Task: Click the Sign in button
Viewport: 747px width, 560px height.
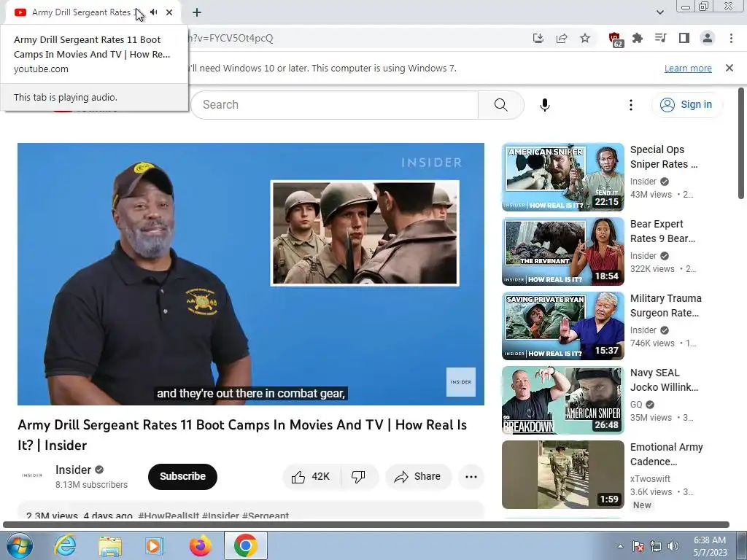Action: click(686, 105)
